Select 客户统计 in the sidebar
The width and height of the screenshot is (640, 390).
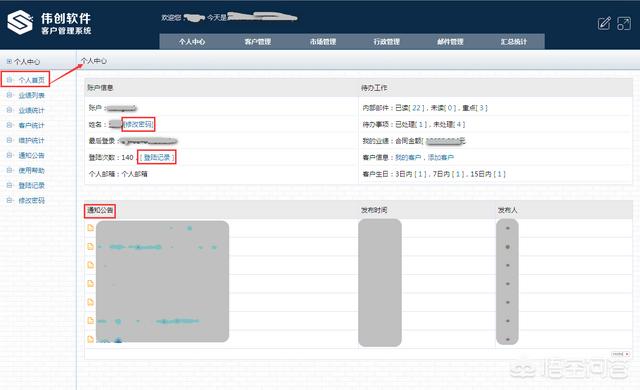click(x=31, y=125)
